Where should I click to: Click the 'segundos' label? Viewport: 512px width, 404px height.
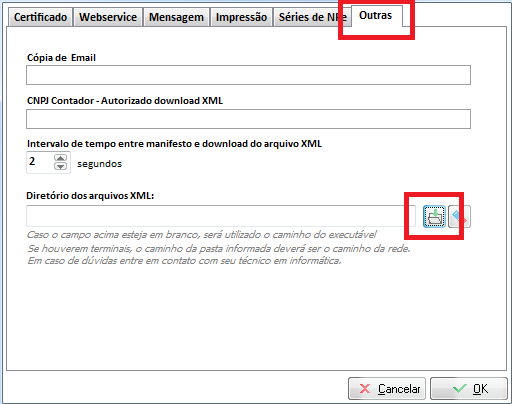[99, 164]
